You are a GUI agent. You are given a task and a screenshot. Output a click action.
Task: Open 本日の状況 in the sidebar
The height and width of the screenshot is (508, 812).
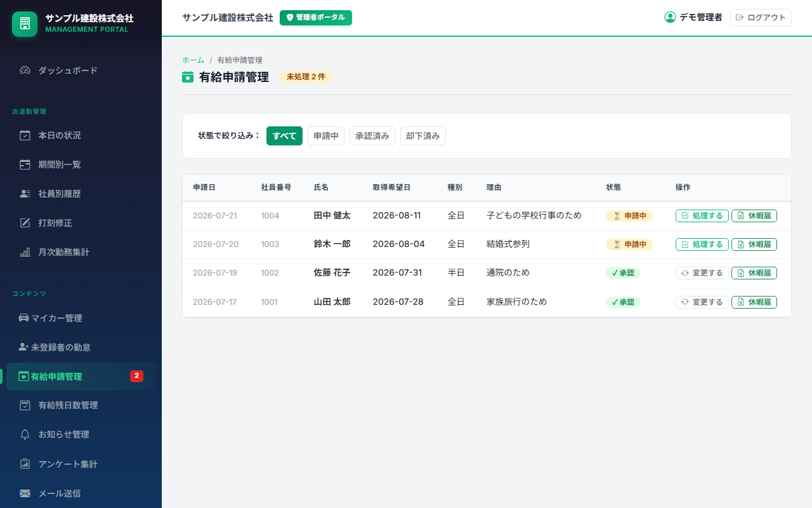tap(81, 135)
